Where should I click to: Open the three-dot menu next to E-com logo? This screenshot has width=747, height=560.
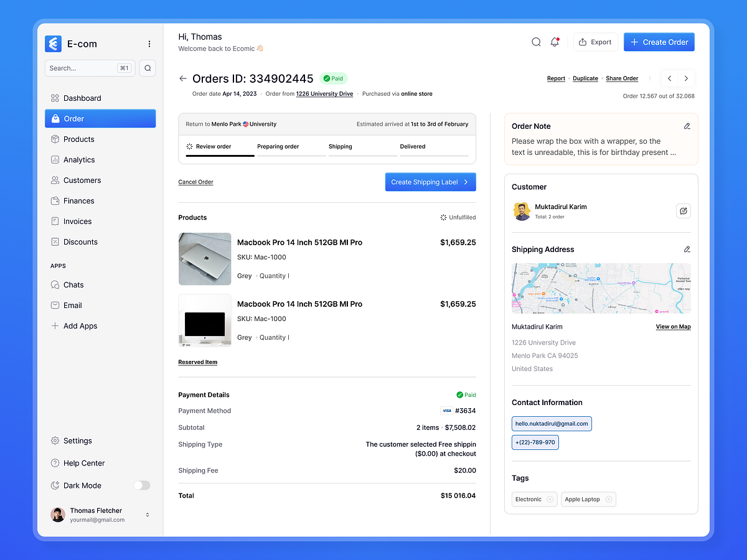(149, 44)
